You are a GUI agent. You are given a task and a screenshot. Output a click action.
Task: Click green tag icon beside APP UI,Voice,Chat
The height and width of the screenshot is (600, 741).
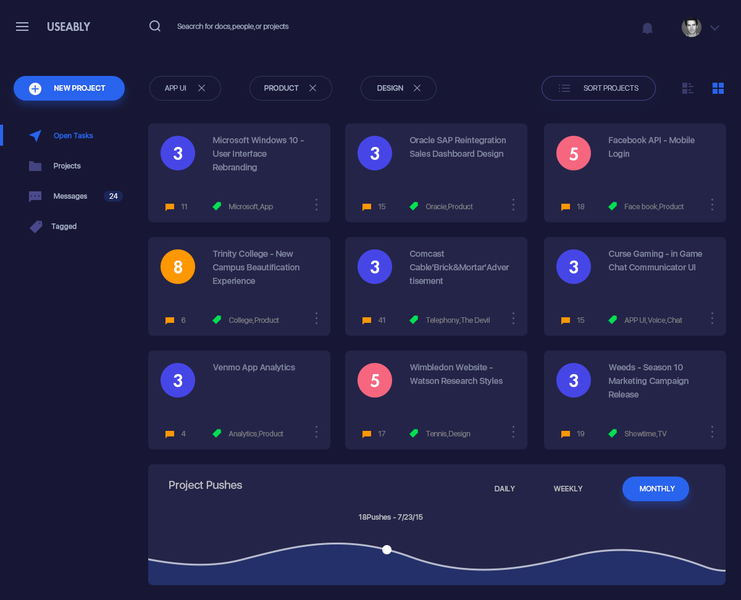click(613, 320)
